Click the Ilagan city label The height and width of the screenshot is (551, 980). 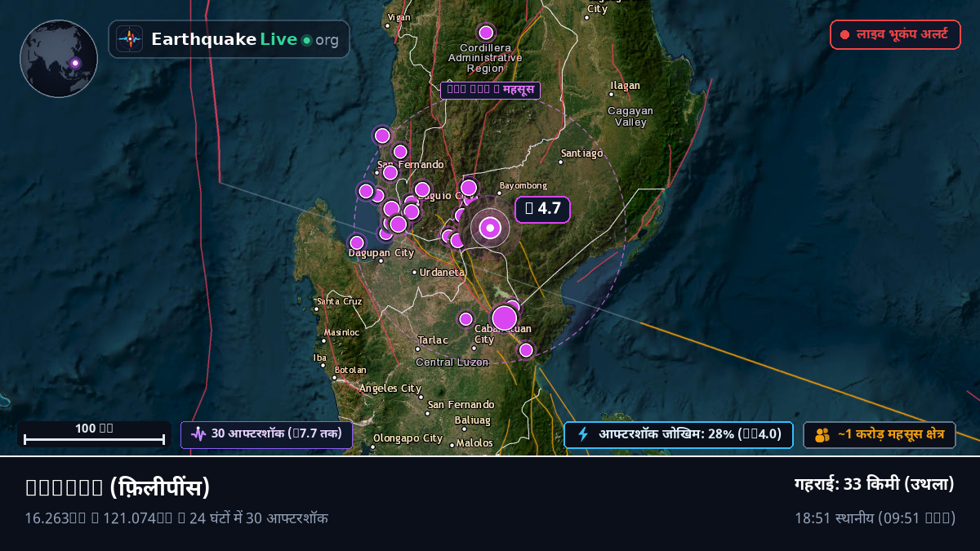pos(626,86)
